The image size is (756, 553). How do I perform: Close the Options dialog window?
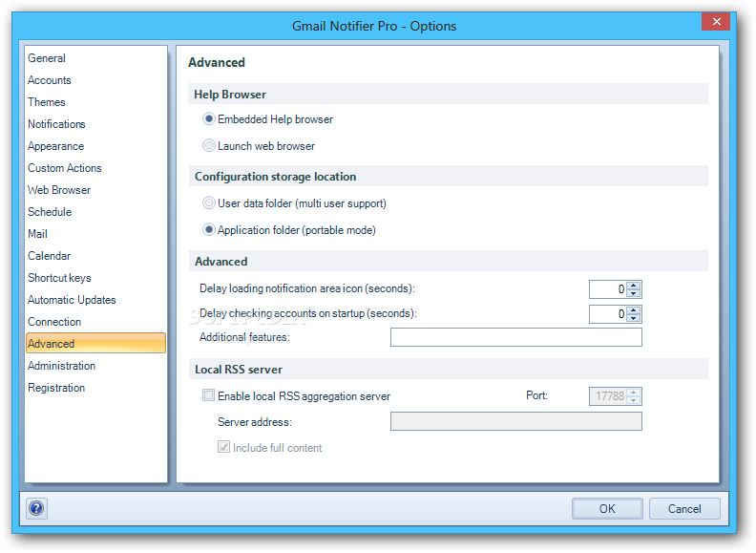716,21
